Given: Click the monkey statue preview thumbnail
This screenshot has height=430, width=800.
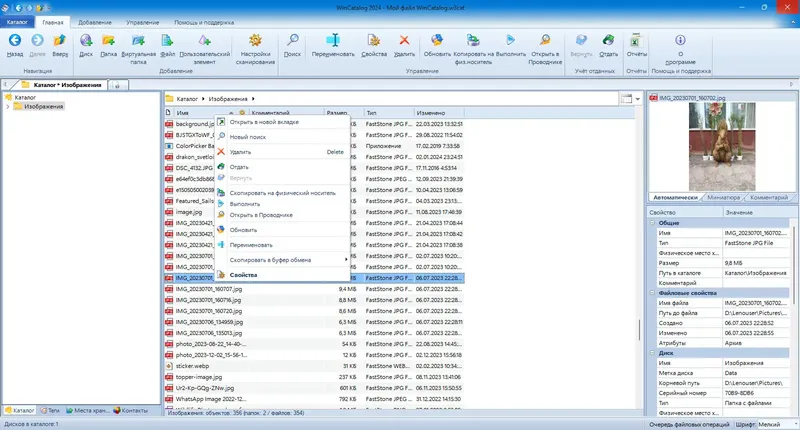Looking at the screenshot, I should point(722,147).
